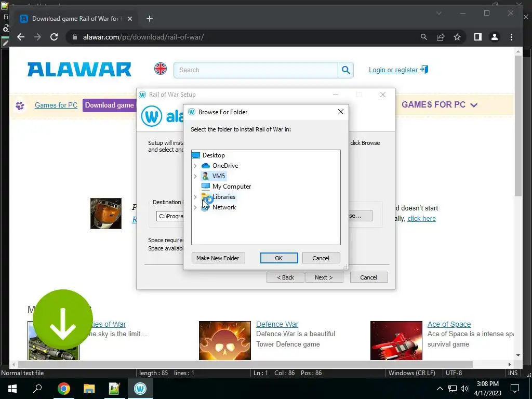
Task: Expand the VM5 tree node
Action: 195,176
